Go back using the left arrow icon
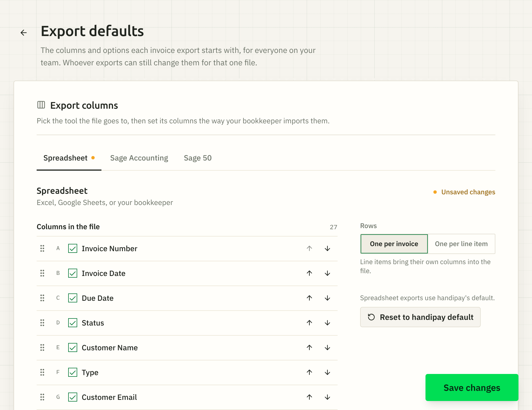This screenshot has height=410, width=532. (24, 33)
